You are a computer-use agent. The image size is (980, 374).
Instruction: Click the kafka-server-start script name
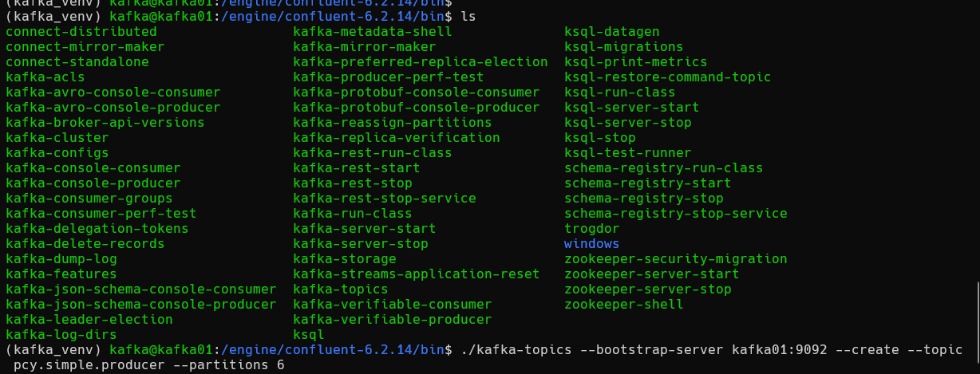(x=364, y=229)
